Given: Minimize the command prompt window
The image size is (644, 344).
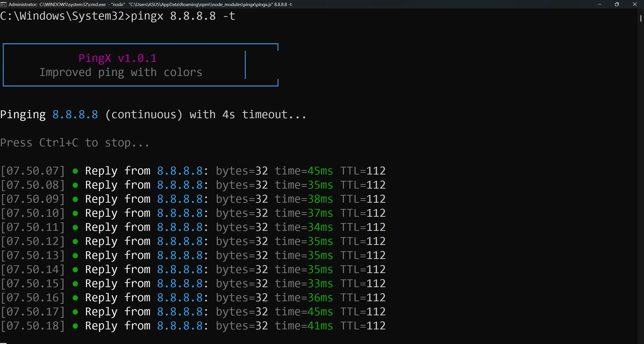Looking at the screenshot, I should coord(599,4).
